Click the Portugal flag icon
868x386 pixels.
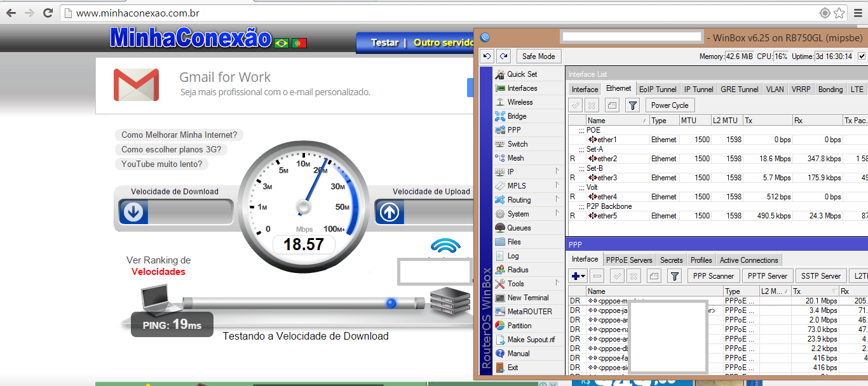[x=299, y=43]
